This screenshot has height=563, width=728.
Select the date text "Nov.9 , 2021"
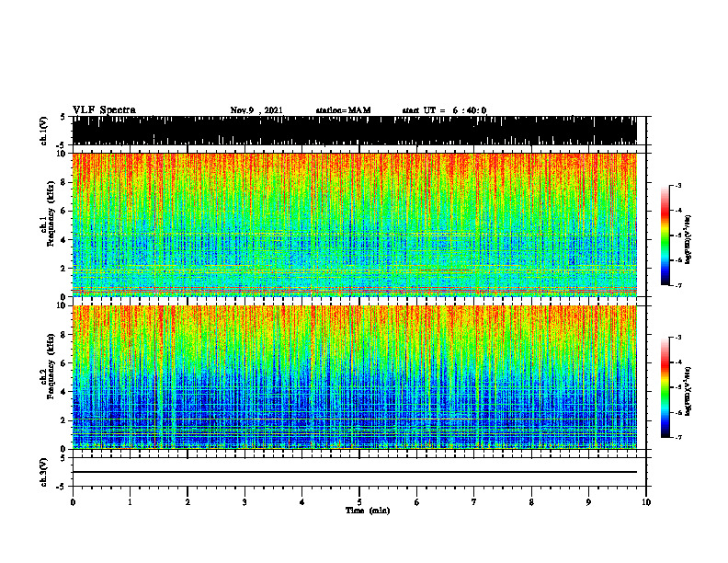pos(256,110)
